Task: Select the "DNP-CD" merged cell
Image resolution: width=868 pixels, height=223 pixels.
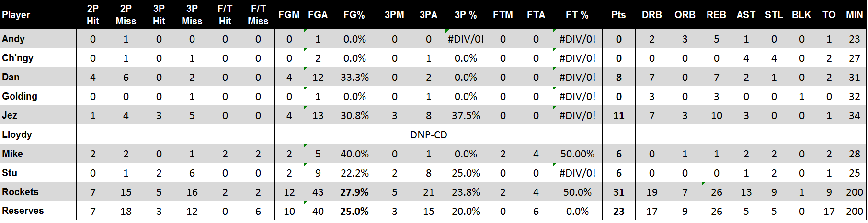Action: pyautogui.click(x=429, y=135)
